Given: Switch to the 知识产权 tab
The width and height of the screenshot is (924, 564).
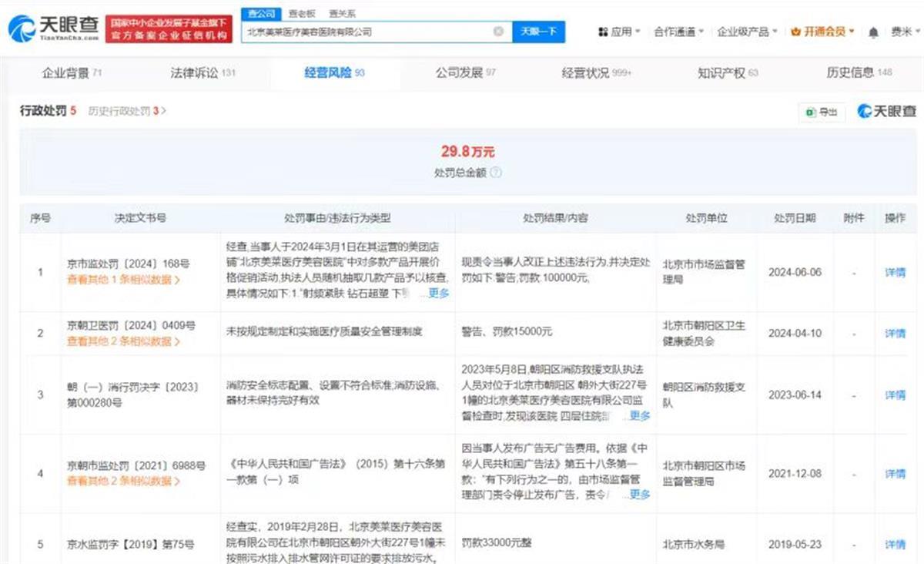Looking at the screenshot, I should pos(728,73).
